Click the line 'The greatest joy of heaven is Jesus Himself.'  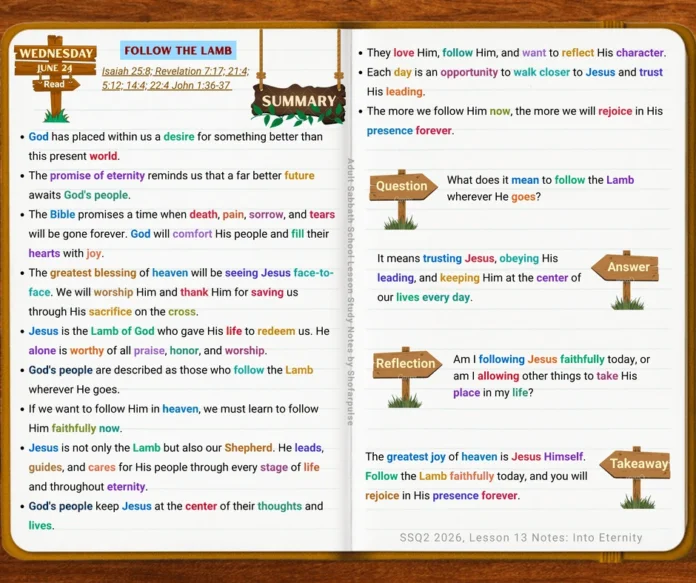point(475,457)
